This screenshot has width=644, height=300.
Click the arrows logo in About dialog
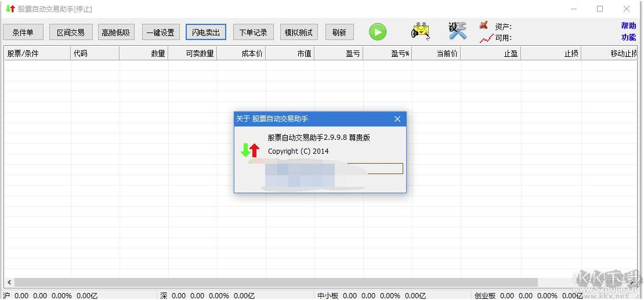(250, 150)
